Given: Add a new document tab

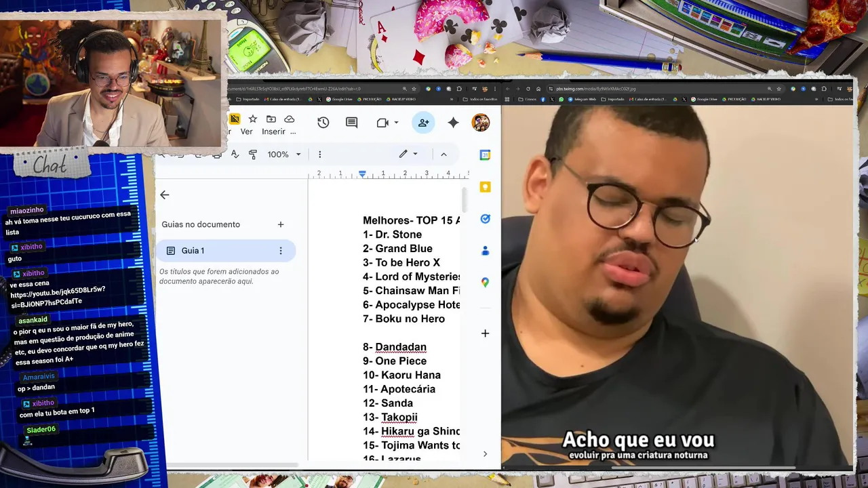Looking at the screenshot, I should pyautogui.click(x=281, y=224).
